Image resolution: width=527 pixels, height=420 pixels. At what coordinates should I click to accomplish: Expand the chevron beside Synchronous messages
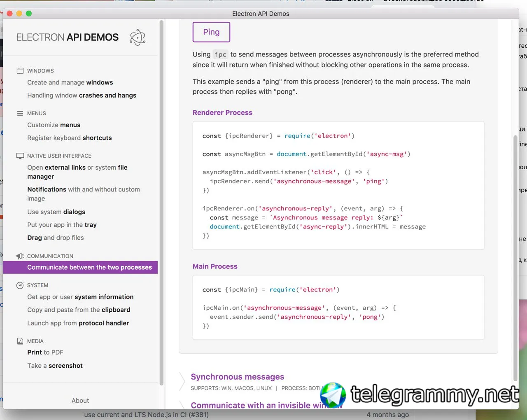click(182, 382)
